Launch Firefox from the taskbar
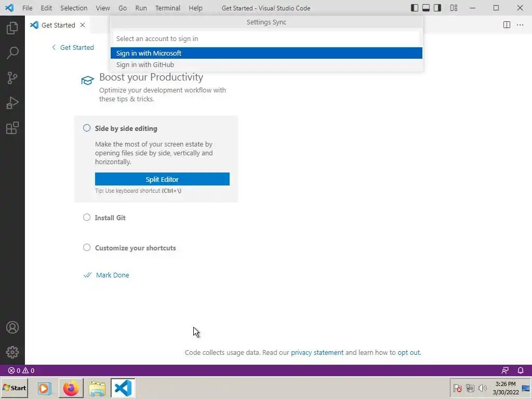This screenshot has width=532, height=399. point(71,388)
